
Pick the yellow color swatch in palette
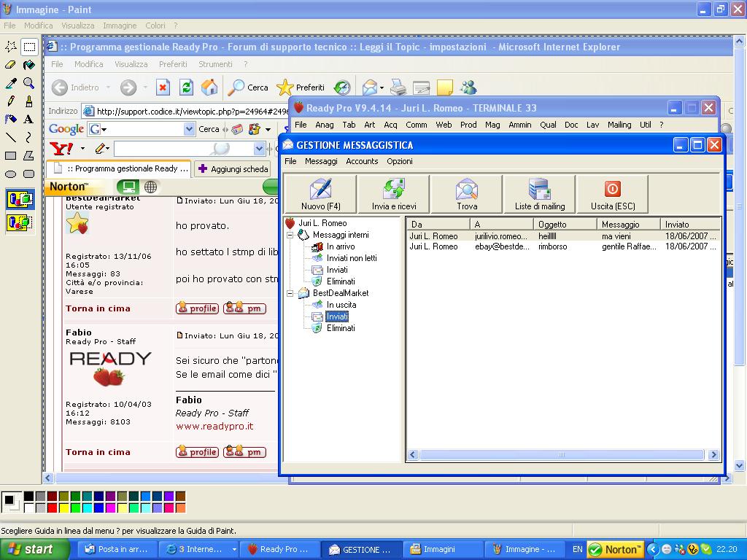64,508
